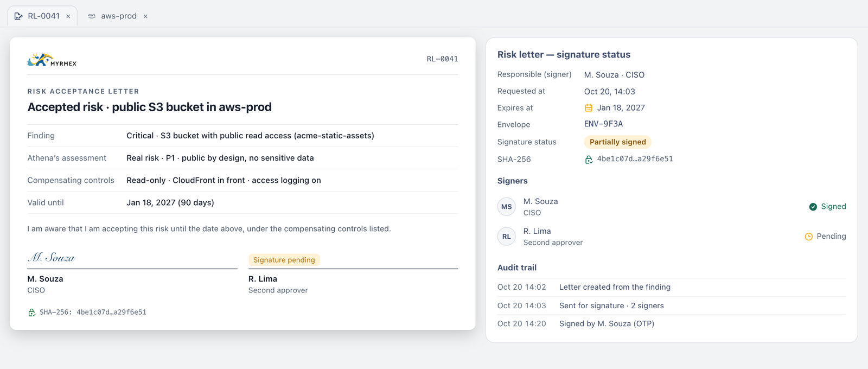Click the hash 4be1c07d…a29f6e51 in status panel
Image resolution: width=868 pixels, height=369 pixels.
pyautogui.click(x=635, y=159)
